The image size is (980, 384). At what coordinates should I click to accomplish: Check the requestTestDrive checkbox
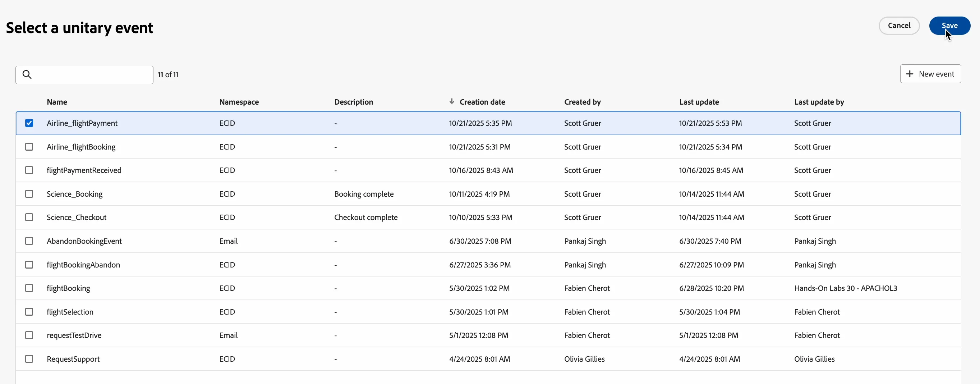tap(29, 335)
